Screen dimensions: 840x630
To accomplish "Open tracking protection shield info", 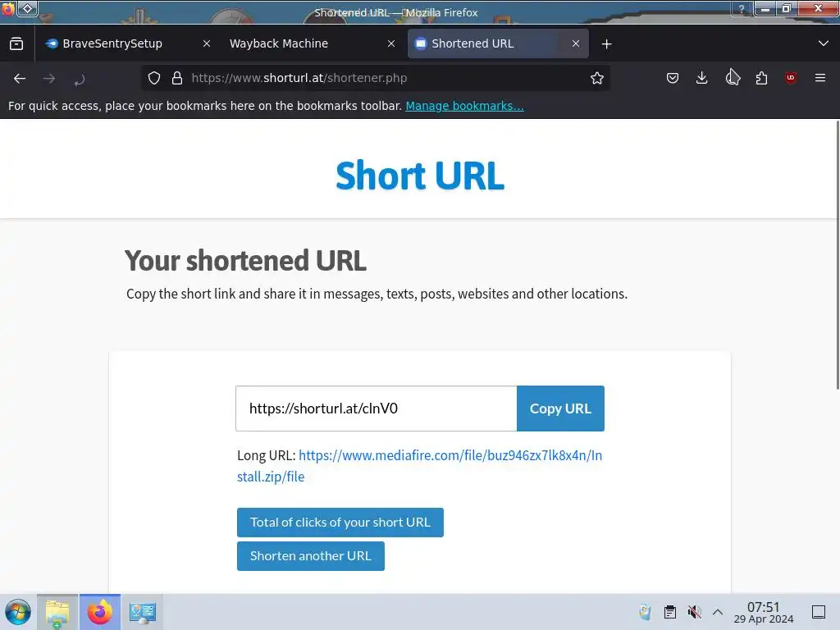I will (154, 78).
